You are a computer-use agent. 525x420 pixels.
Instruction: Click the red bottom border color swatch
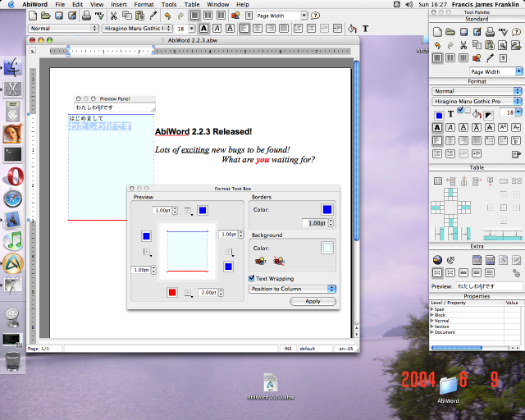point(172,292)
